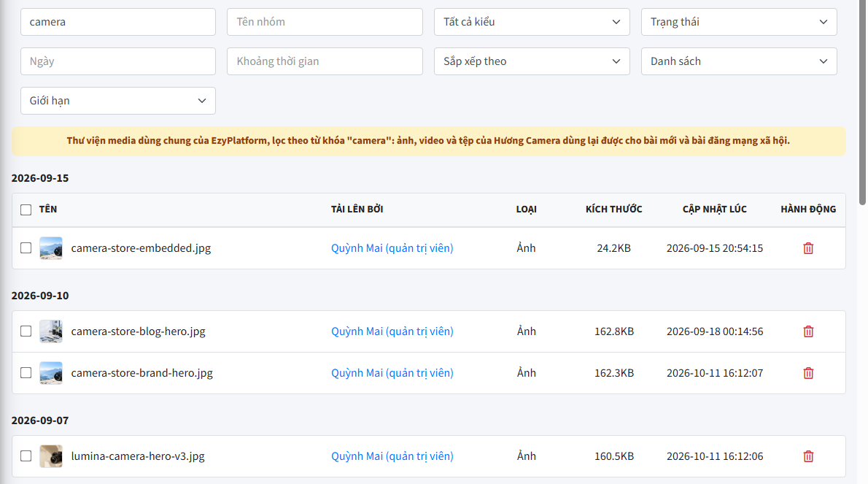Screen dimensions: 868x484
Task: Open the 'Sắp xếp theo' sort dropdown
Action: point(532,61)
